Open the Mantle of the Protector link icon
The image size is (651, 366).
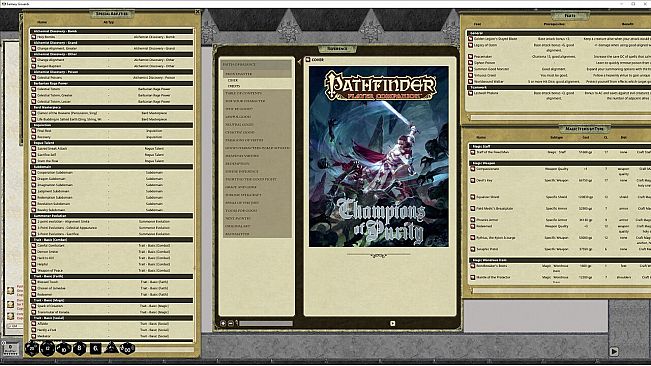(x=472, y=277)
